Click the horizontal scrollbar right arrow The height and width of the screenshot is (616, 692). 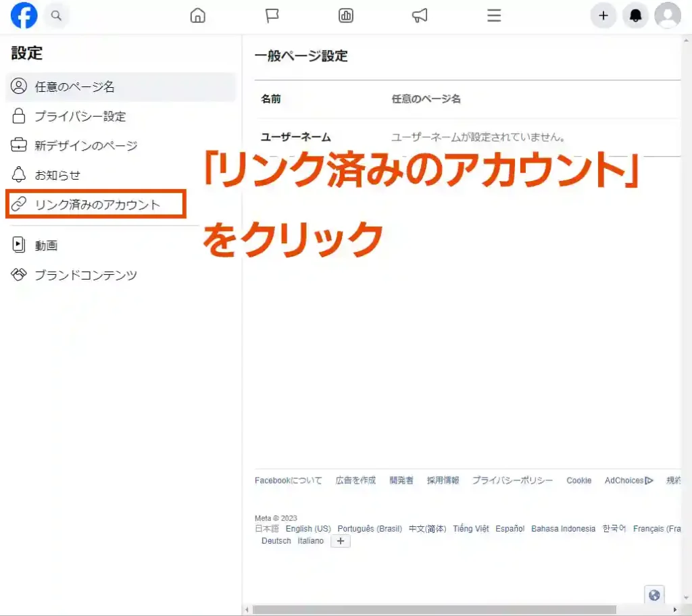pyautogui.click(x=675, y=610)
